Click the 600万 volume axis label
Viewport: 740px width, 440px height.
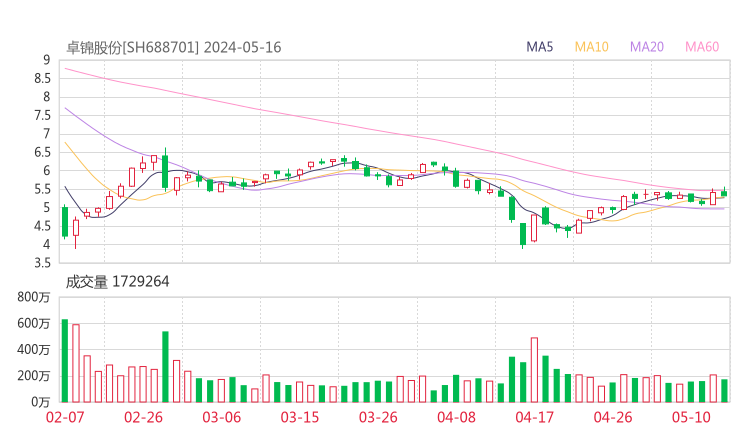coord(34,323)
